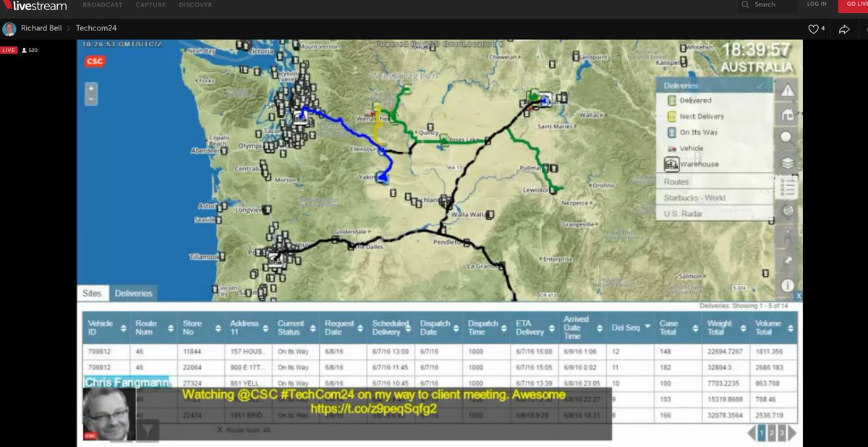Screen dimensions: 868x447
Task: Open the DISCOVER menu item
Action: coord(195,4)
